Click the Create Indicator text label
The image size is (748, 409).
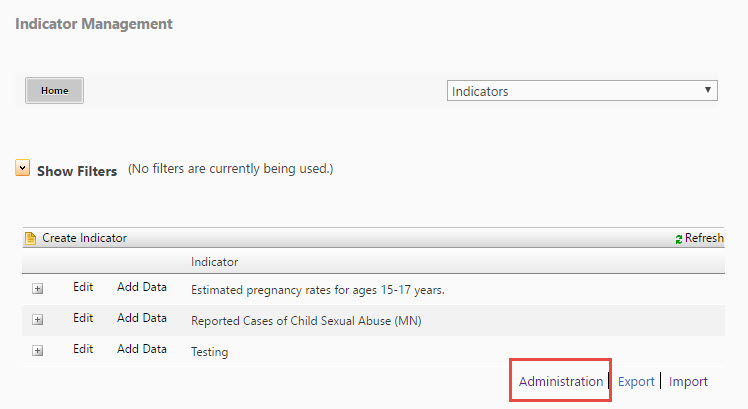[84, 238]
